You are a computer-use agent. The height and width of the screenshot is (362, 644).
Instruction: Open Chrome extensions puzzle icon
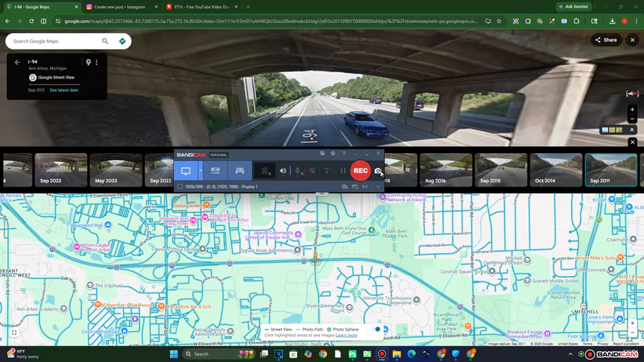click(x=576, y=21)
